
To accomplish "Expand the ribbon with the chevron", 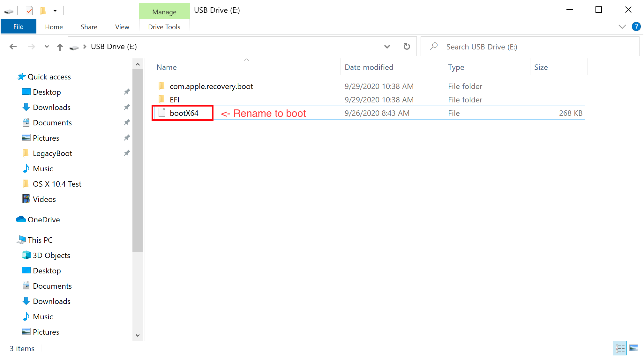I will pyautogui.click(x=622, y=26).
